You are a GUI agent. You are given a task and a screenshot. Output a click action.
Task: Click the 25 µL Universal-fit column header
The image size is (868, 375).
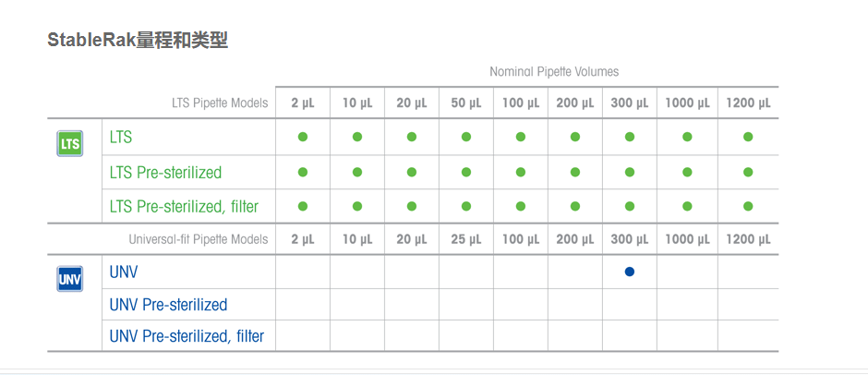tap(466, 239)
